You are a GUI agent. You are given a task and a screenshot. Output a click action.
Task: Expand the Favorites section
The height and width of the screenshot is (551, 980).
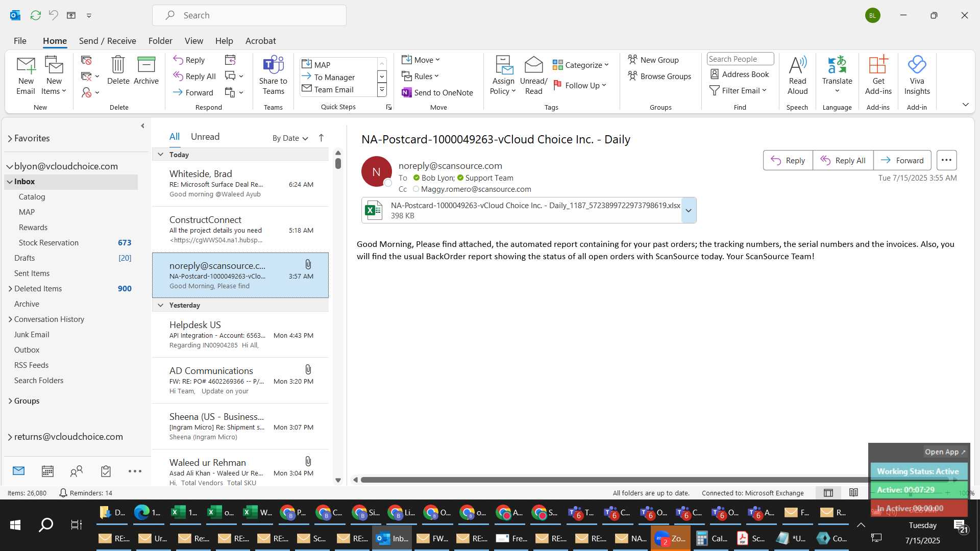pyautogui.click(x=10, y=139)
